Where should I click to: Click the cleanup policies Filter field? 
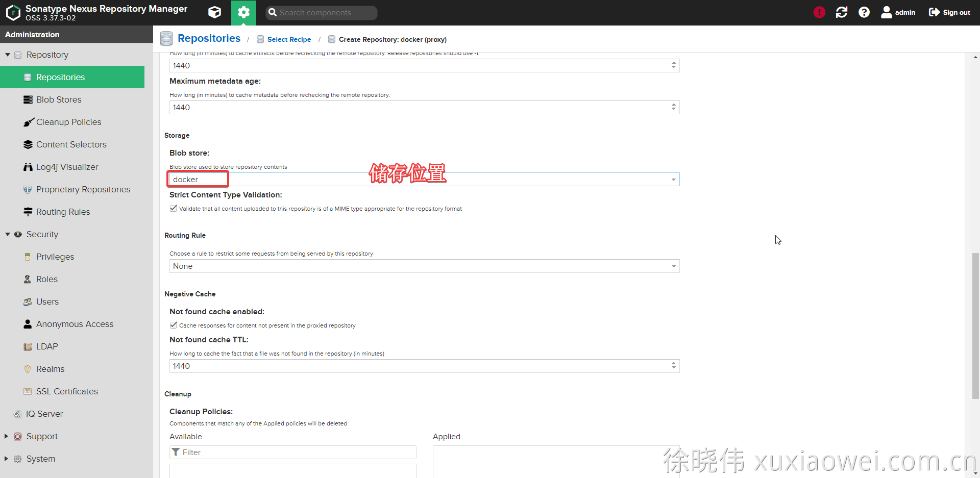click(296, 452)
